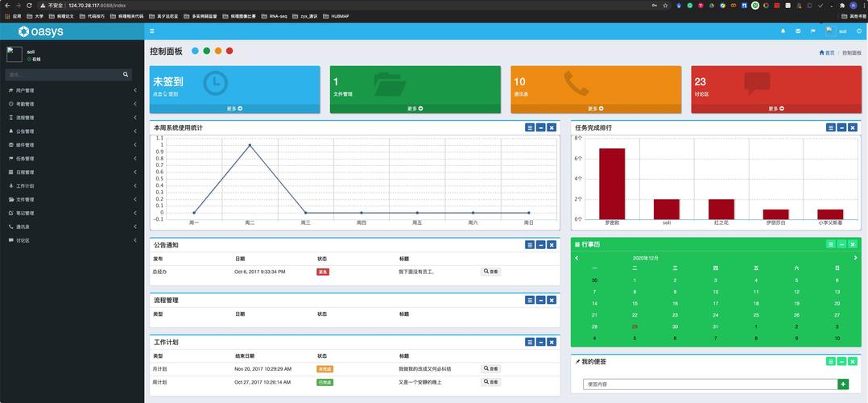The height and width of the screenshot is (403, 868).
Task: Click the oasys logo
Action: point(40,31)
